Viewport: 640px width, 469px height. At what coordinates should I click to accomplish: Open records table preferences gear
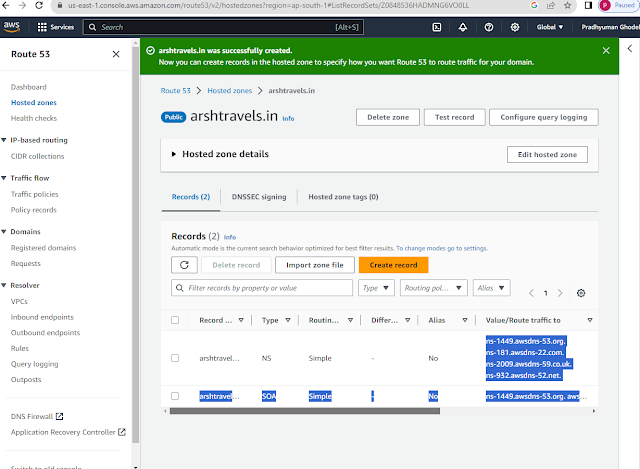click(581, 293)
